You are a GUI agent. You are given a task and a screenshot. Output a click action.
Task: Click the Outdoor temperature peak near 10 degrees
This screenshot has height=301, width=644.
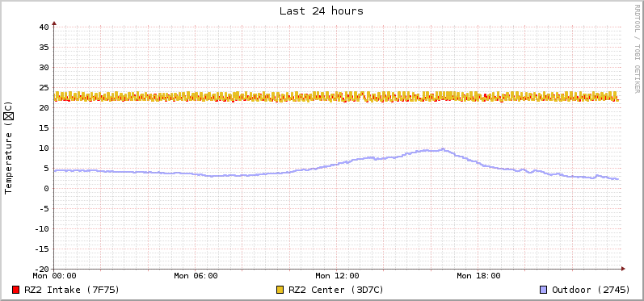tap(443, 149)
